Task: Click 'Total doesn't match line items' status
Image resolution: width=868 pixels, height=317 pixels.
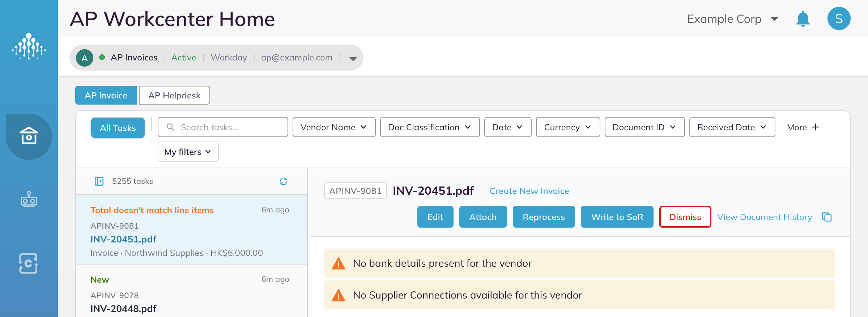Action: pyautogui.click(x=152, y=210)
